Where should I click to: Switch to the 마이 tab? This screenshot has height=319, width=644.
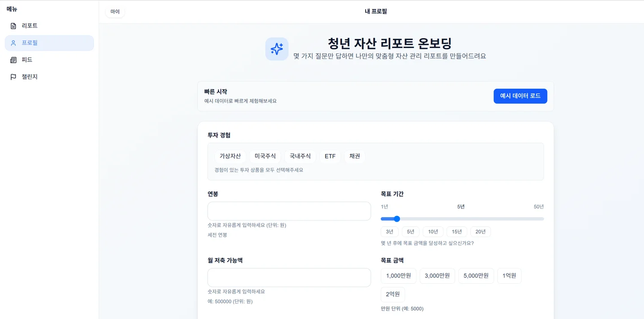coord(115,12)
